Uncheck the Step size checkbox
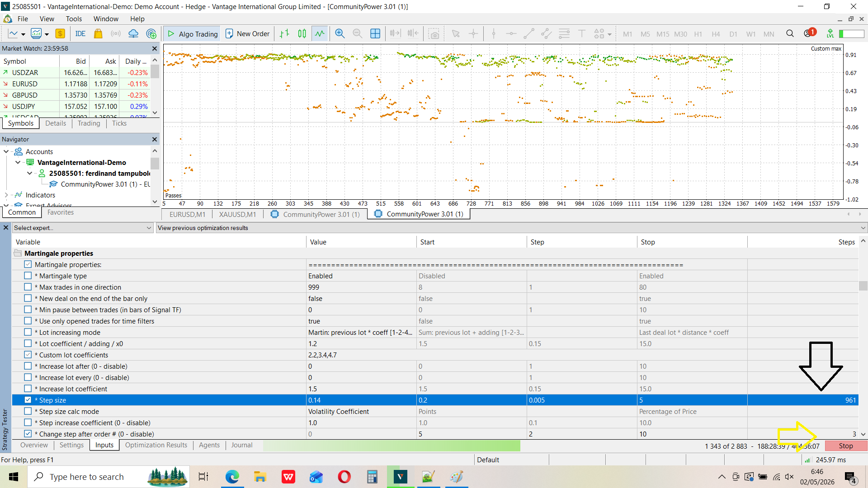This screenshot has height=488, width=868. (x=28, y=400)
